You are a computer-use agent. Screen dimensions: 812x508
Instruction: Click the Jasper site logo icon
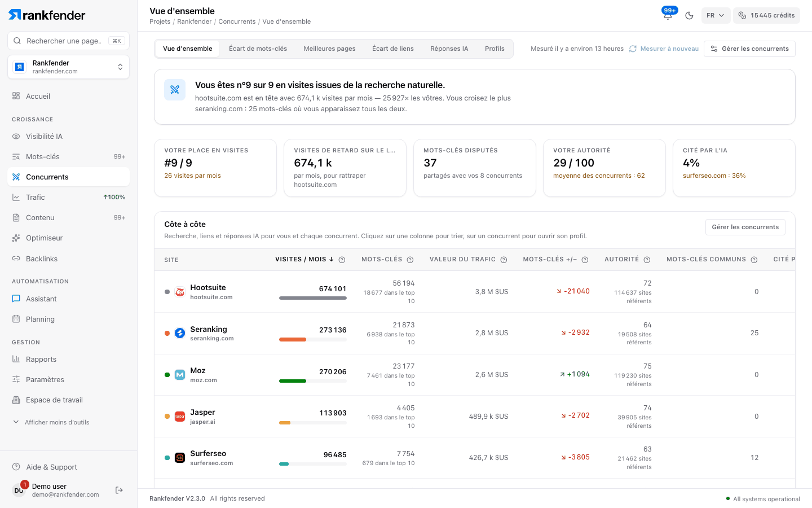(x=180, y=417)
